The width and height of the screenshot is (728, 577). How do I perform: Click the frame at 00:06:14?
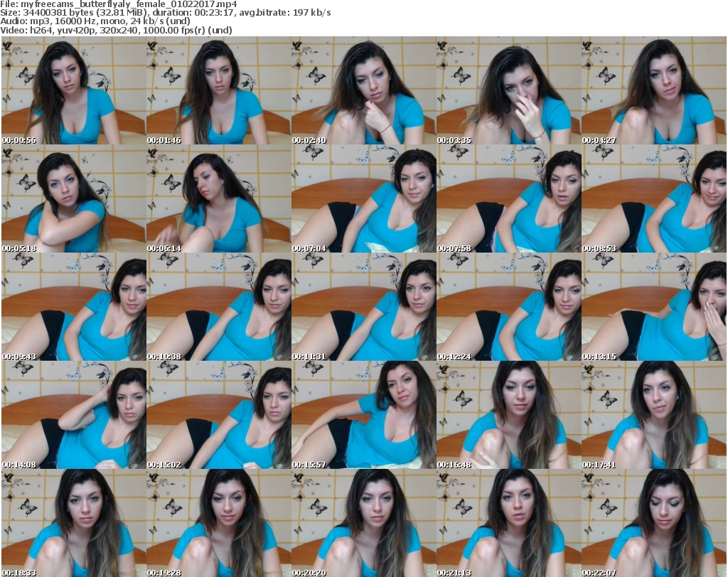pos(218,198)
